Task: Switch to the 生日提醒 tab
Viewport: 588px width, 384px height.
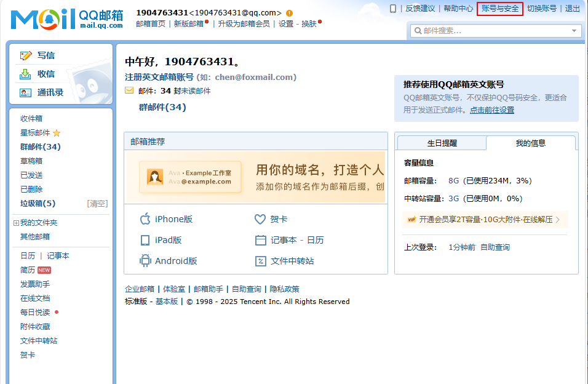Action: point(442,143)
